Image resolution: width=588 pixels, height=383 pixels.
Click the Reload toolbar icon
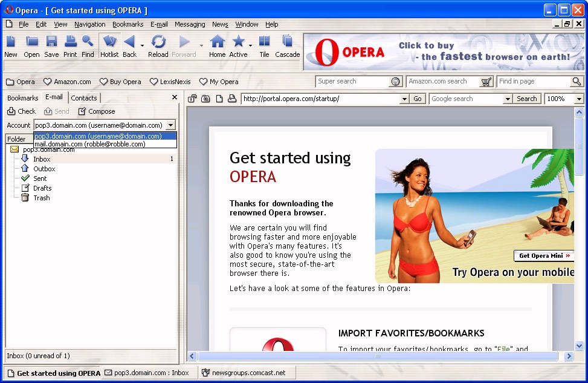(x=158, y=42)
